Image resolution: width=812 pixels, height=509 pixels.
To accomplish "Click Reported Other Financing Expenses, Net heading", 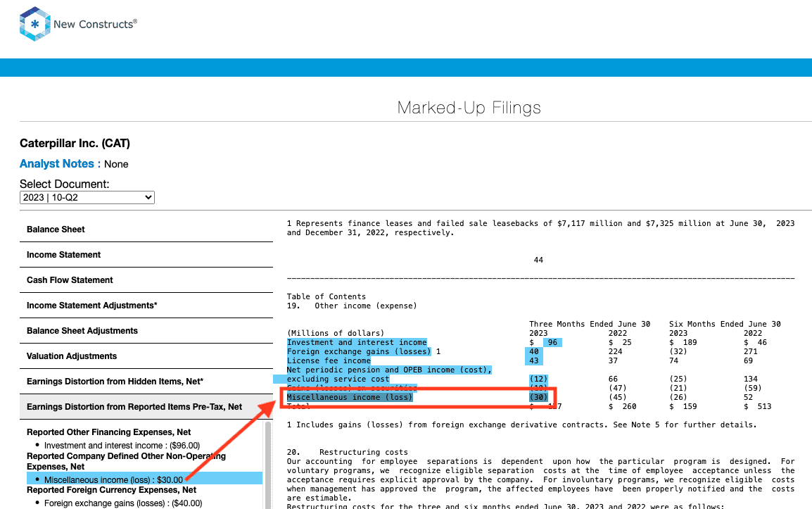I will click(x=109, y=432).
